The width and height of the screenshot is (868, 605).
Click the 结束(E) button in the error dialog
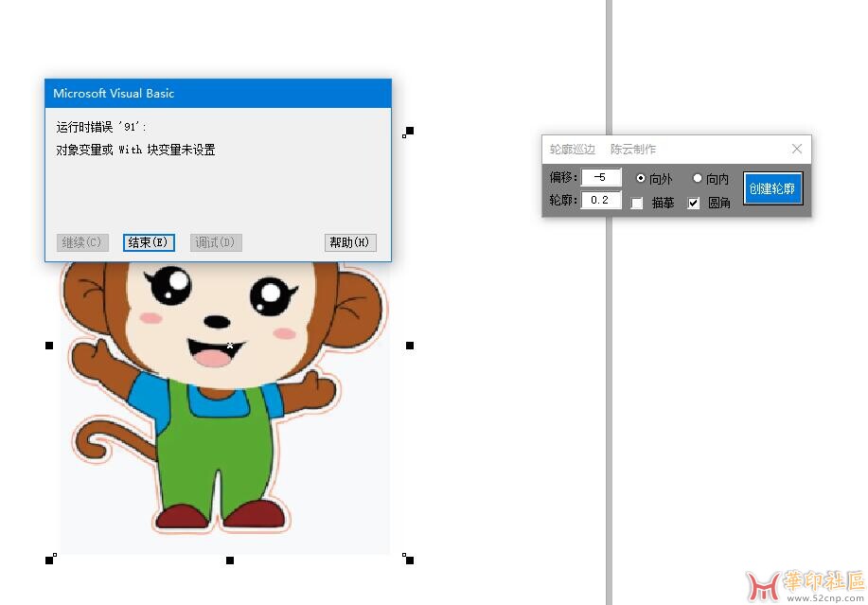point(149,242)
